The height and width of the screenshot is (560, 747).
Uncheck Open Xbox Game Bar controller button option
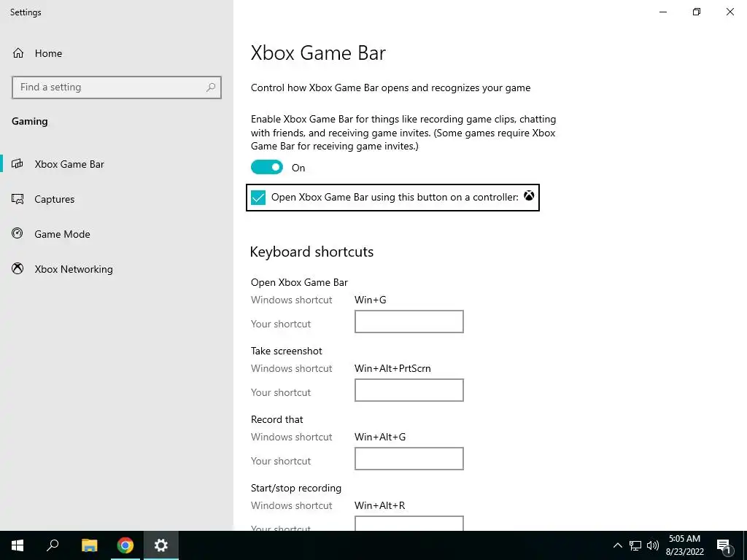pyautogui.click(x=258, y=197)
